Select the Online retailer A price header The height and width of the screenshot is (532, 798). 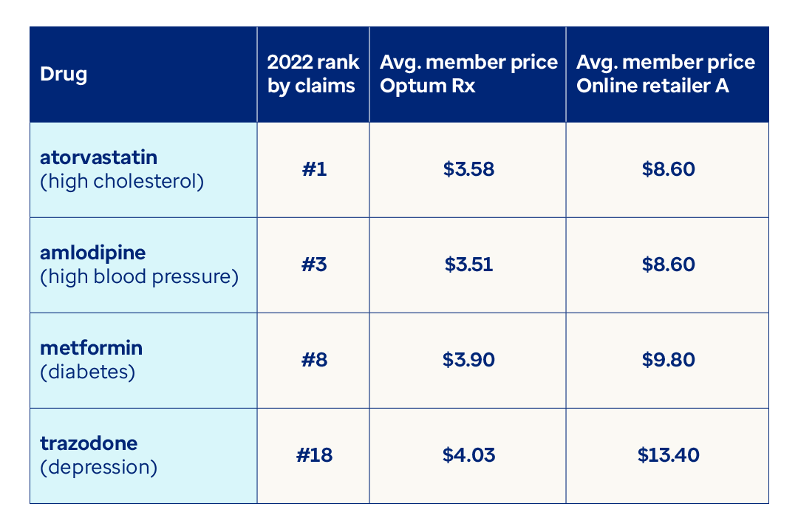(665, 75)
